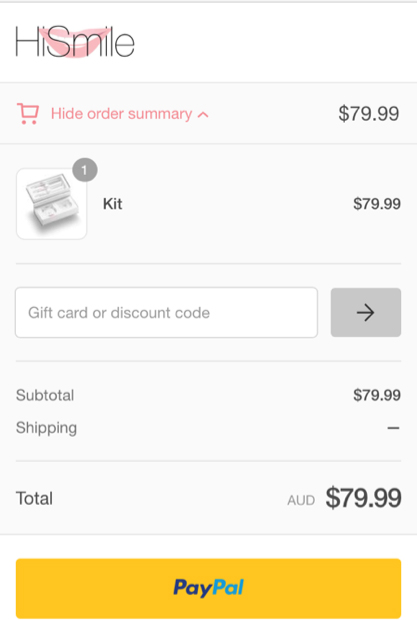Click the header order total $79.99
The height and width of the screenshot is (620, 417).
pos(368,114)
